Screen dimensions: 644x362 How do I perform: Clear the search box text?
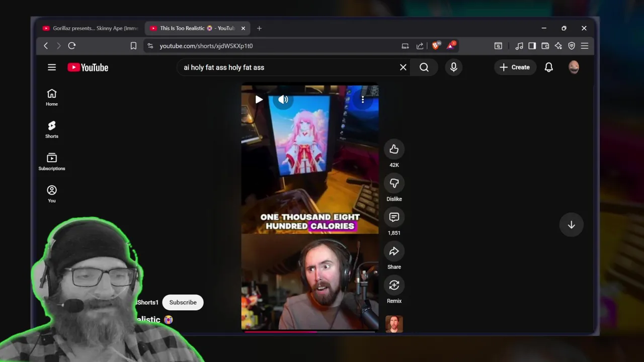[403, 67]
